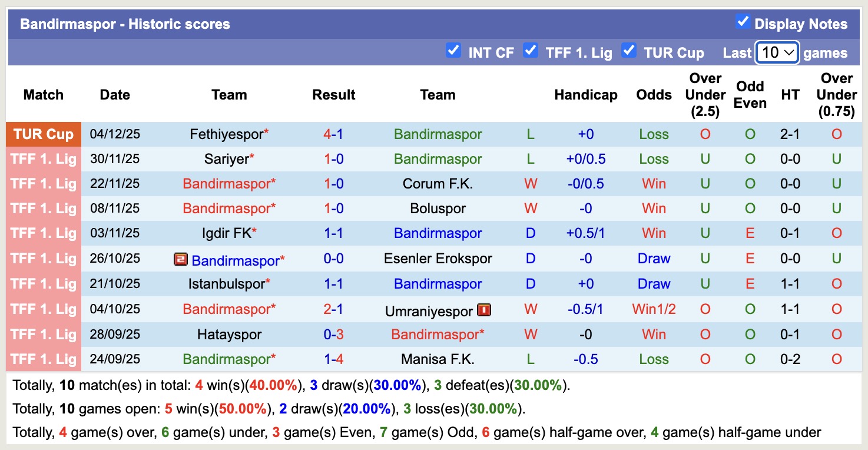Open the Igdir FK team page
Image resolution: width=868 pixels, height=450 pixels.
(x=226, y=233)
